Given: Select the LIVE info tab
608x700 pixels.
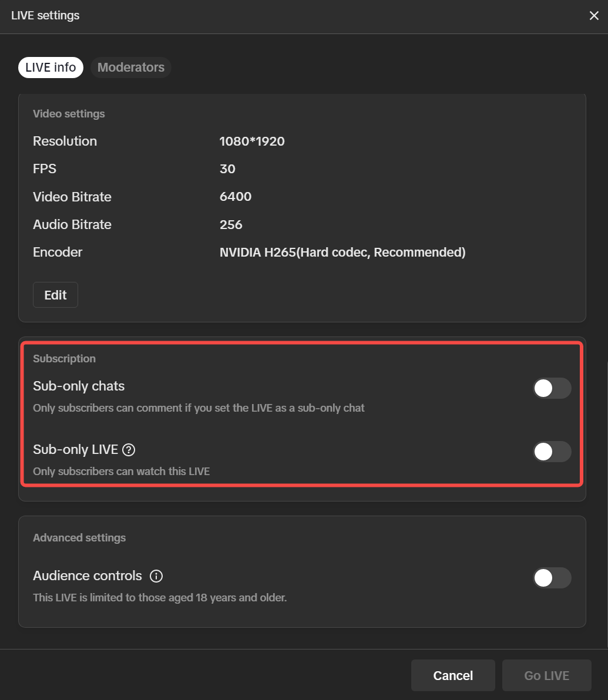Looking at the screenshot, I should pyautogui.click(x=51, y=68).
